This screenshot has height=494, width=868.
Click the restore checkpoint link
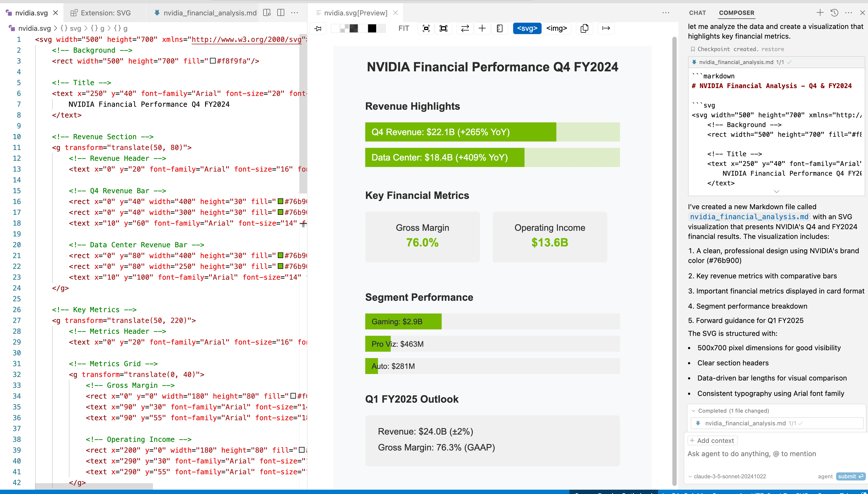773,49
